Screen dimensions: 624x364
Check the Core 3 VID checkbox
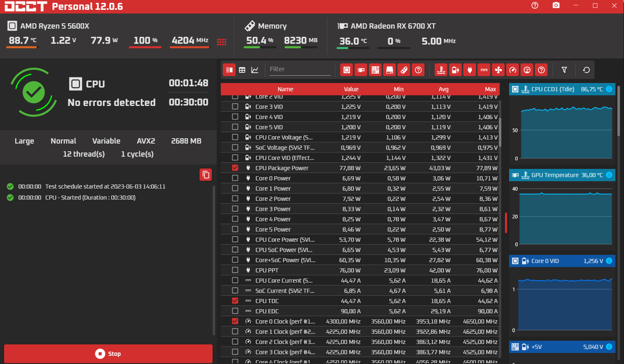(235, 106)
